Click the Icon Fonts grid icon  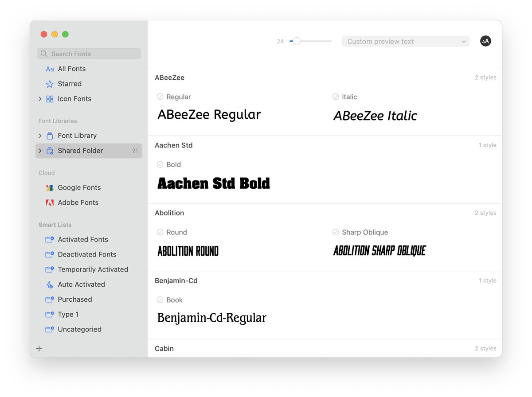point(50,99)
